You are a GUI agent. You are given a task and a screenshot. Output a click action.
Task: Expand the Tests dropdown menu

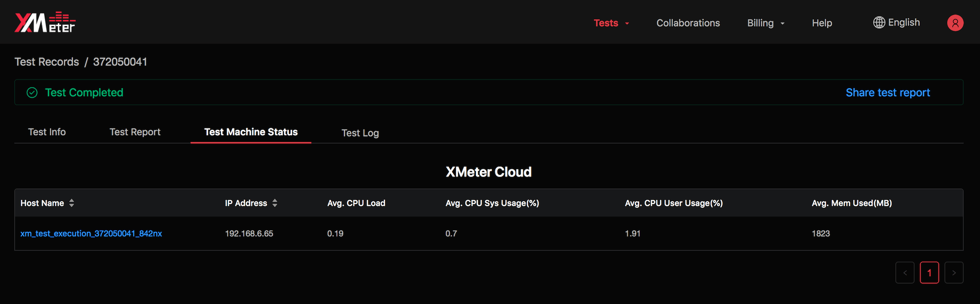[611, 23]
